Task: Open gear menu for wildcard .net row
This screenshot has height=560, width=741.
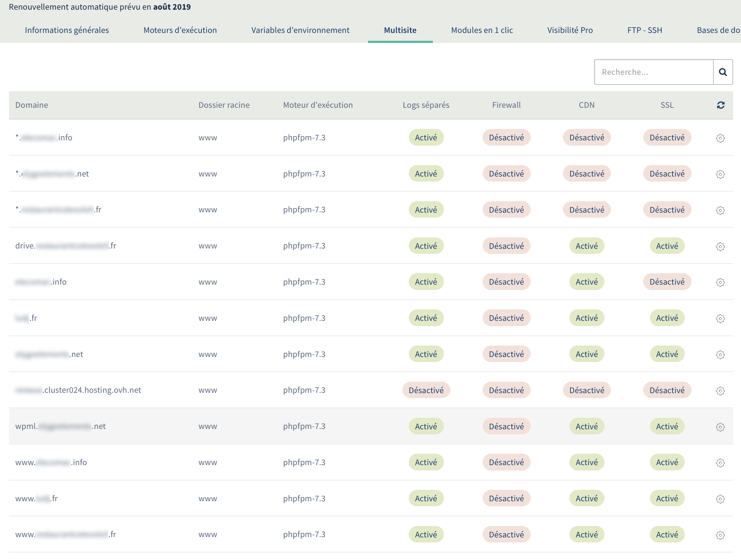Action: point(720,174)
